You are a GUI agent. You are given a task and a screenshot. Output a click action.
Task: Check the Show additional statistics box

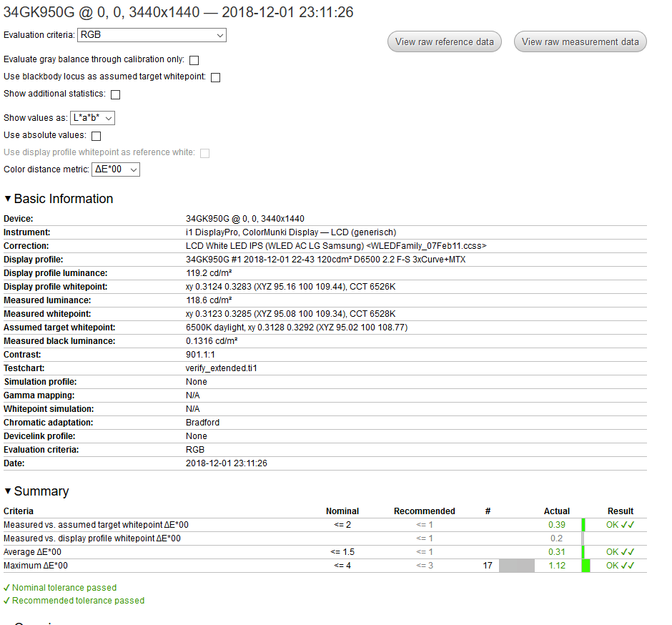click(115, 94)
